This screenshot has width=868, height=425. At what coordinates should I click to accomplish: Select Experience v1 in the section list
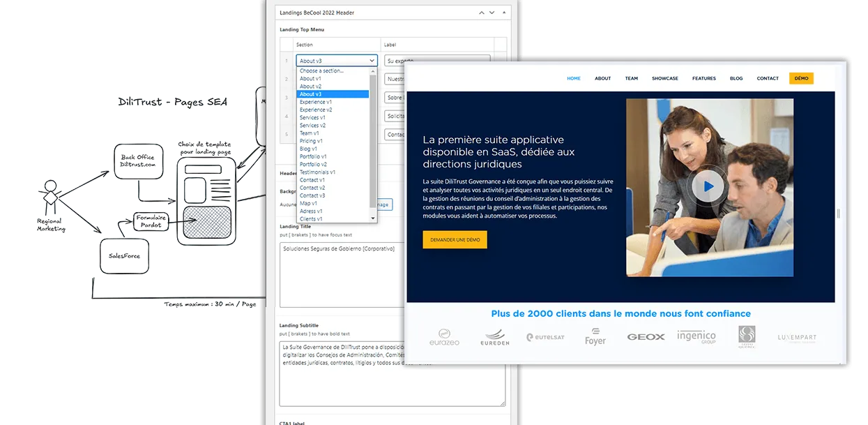[x=333, y=102]
